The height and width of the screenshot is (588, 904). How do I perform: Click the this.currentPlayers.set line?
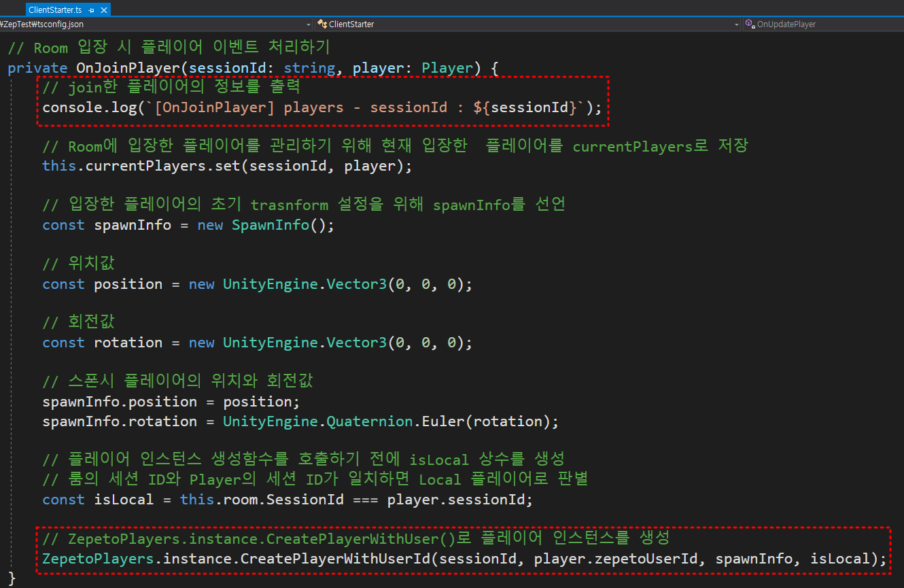click(227, 166)
